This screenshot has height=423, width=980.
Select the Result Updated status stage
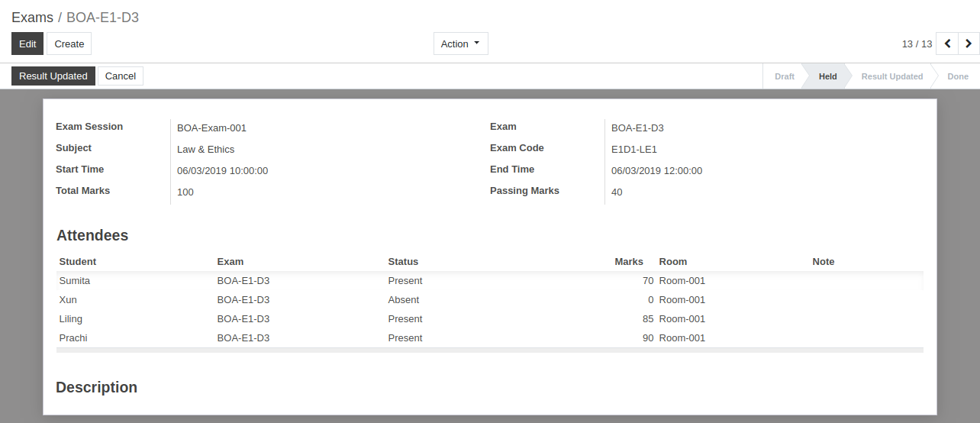(891, 76)
